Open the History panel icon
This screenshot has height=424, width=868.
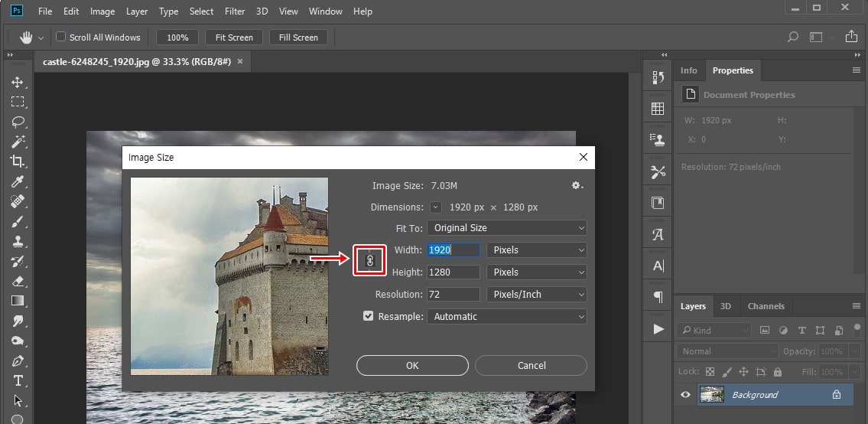pos(658,77)
